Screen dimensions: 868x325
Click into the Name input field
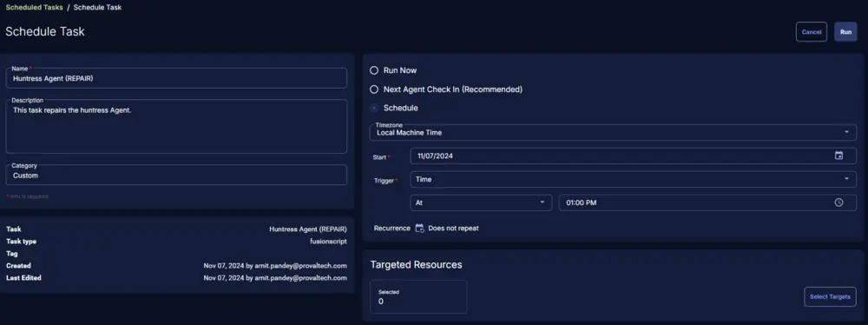click(x=176, y=78)
